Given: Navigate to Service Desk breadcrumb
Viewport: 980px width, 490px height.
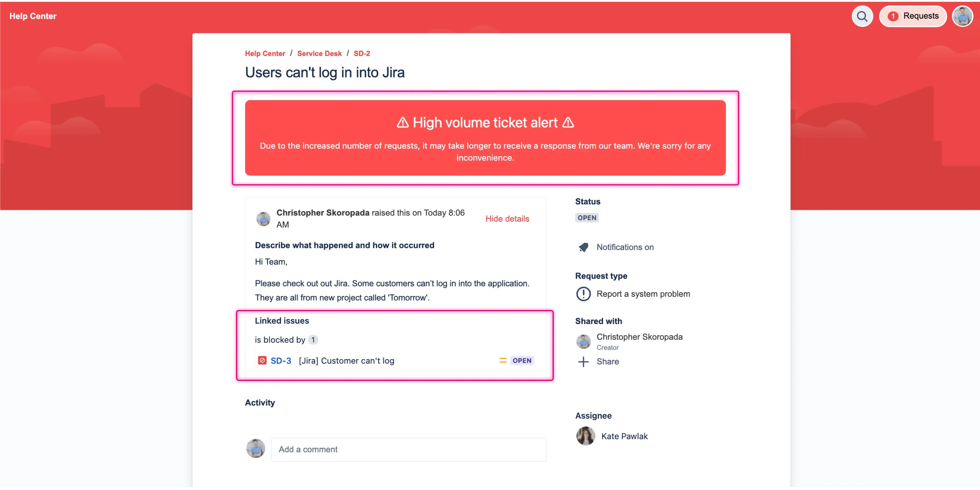Looking at the screenshot, I should pos(319,54).
